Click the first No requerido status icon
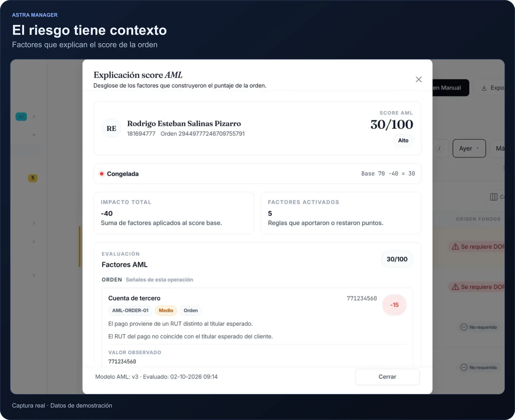Screen dimensions: 515x420 pos(464,327)
